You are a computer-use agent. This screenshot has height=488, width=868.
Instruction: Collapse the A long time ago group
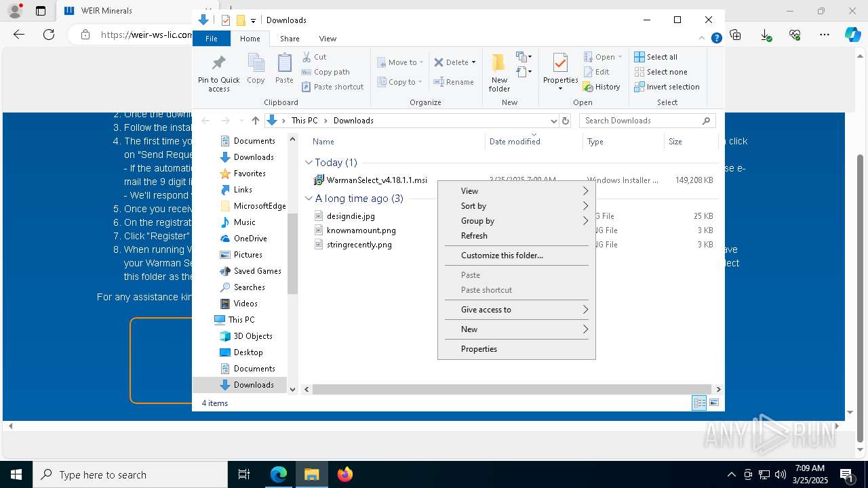pyautogui.click(x=309, y=199)
